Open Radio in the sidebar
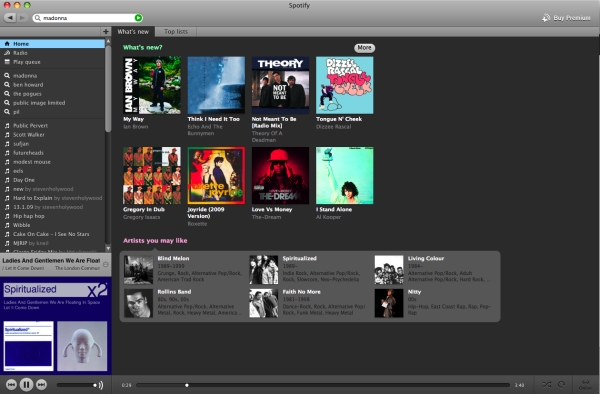 coord(52,53)
